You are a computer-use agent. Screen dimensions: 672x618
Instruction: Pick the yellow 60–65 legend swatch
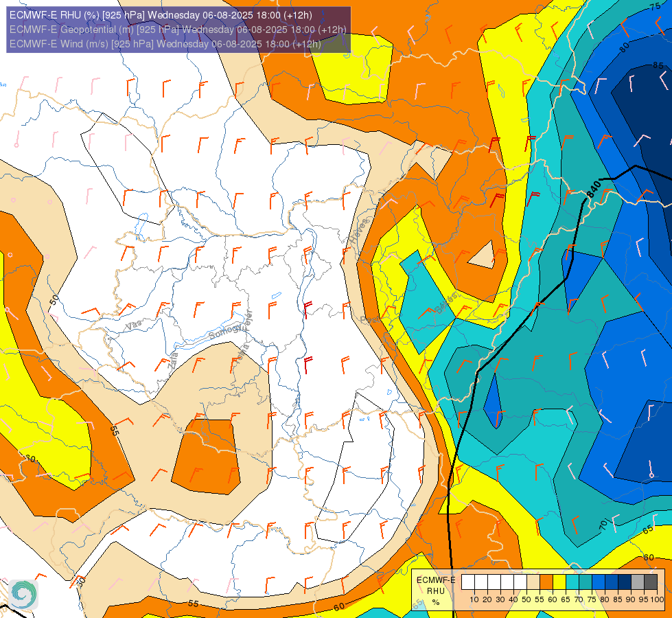click(559, 582)
